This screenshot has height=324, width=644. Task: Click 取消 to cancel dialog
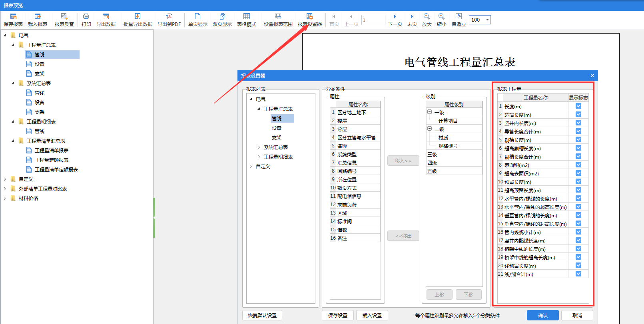(x=577, y=315)
